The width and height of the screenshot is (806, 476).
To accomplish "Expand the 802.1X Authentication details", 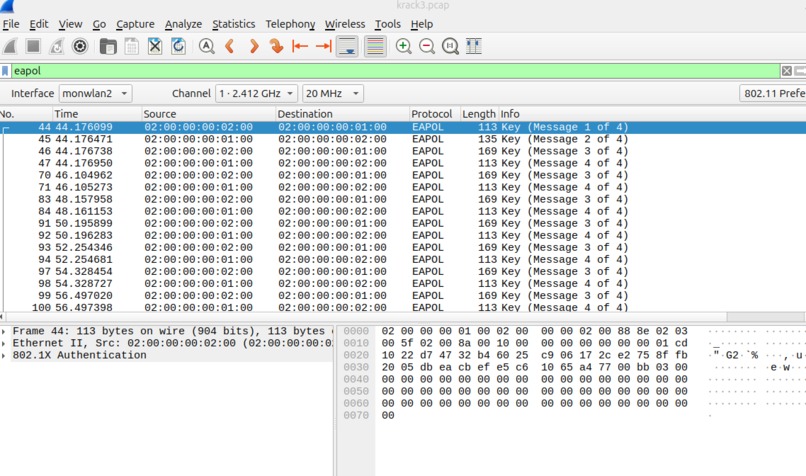I will (4, 355).
